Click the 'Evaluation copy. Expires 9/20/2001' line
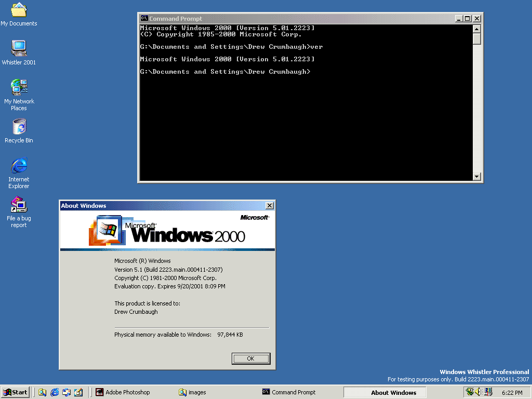This screenshot has height=399, width=532. [170, 286]
